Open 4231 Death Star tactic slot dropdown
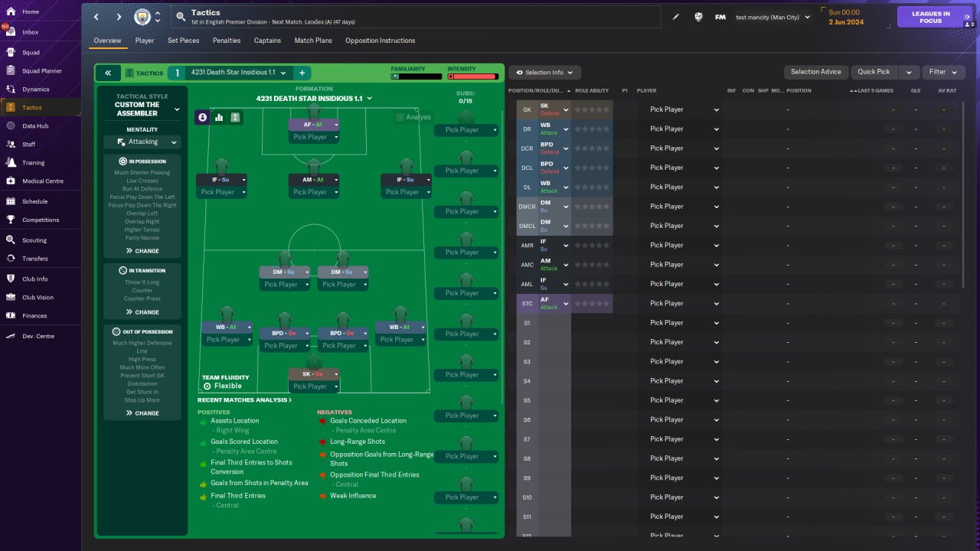 [x=238, y=73]
